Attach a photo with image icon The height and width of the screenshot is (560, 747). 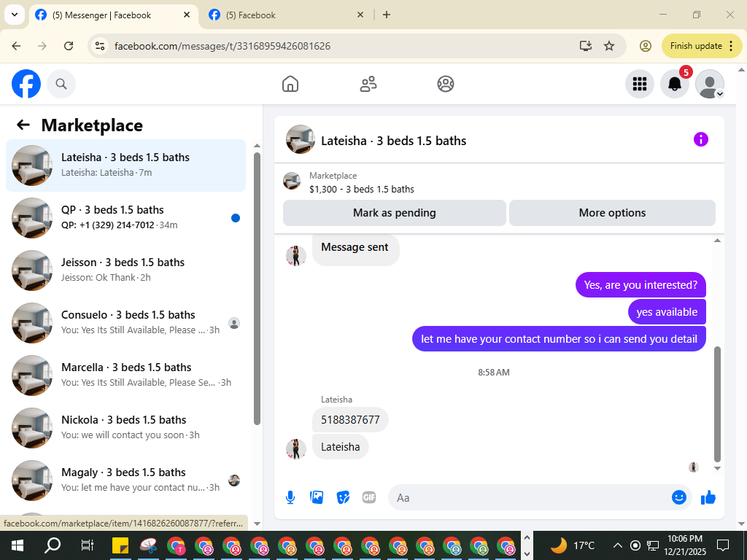click(317, 497)
